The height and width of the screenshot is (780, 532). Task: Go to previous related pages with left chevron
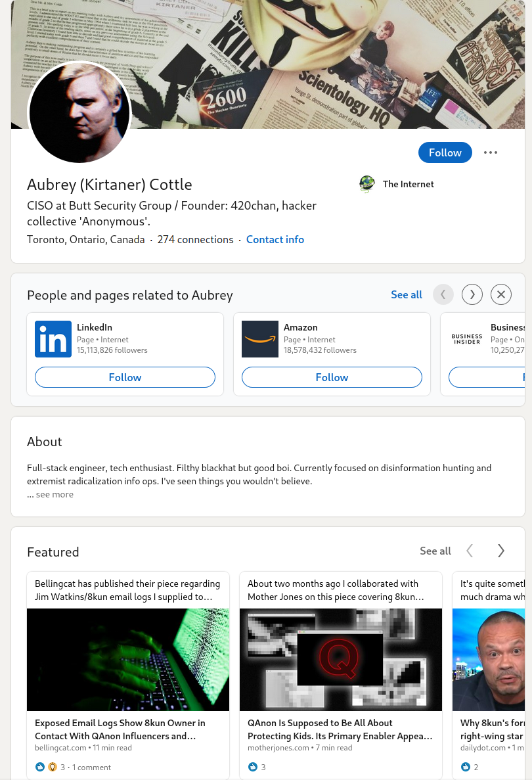443,294
